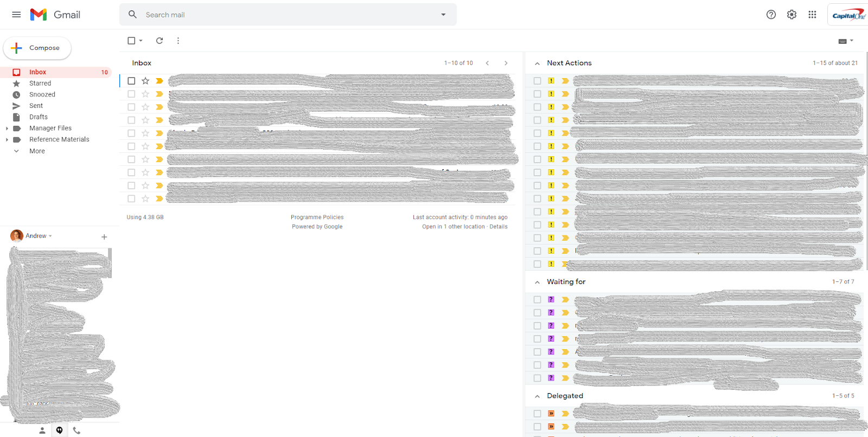The image size is (868, 437).
Task: Click the Compose button
Action: click(37, 48)
